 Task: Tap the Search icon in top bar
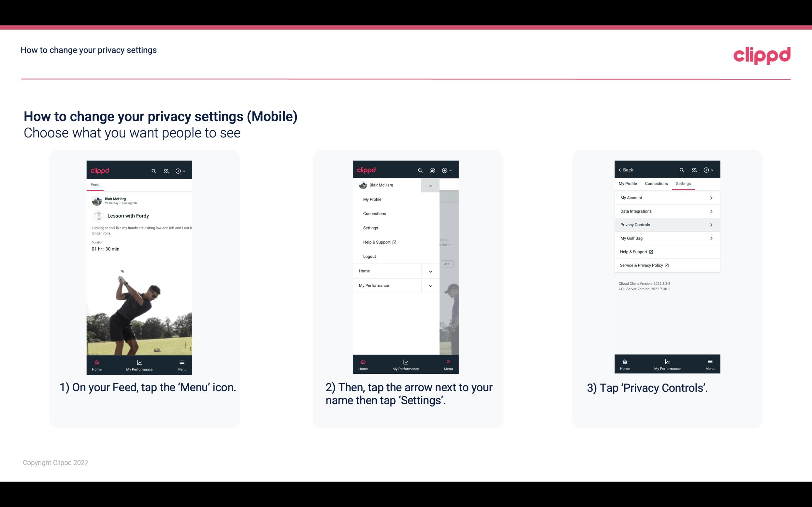(x=153, y=170)
